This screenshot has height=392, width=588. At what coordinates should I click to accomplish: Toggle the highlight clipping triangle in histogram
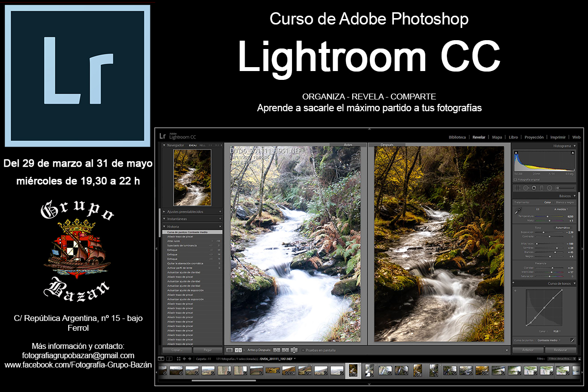[x=572, y=153]
